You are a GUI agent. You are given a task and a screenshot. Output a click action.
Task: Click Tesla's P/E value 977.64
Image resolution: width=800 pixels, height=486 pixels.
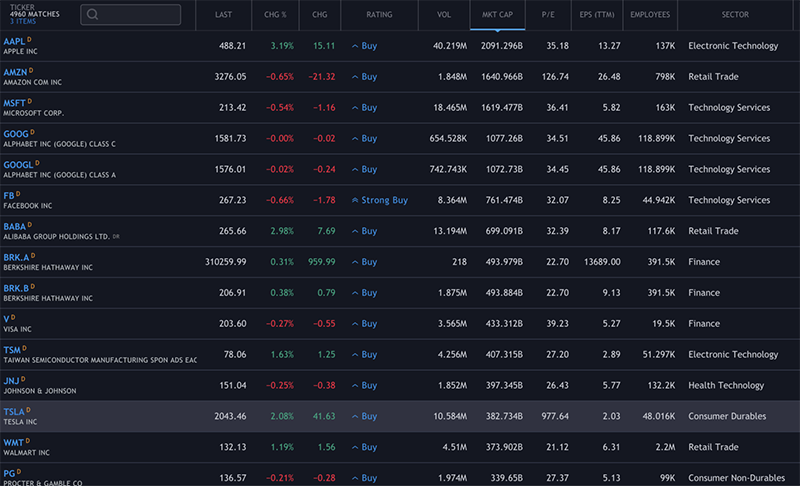[555, 416]
